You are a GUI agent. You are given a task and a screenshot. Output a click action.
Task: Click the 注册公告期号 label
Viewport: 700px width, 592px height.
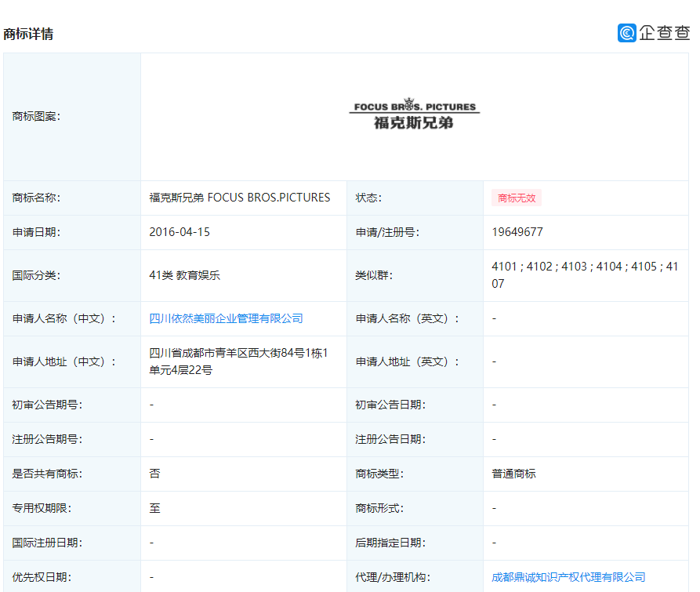(47, 439)
